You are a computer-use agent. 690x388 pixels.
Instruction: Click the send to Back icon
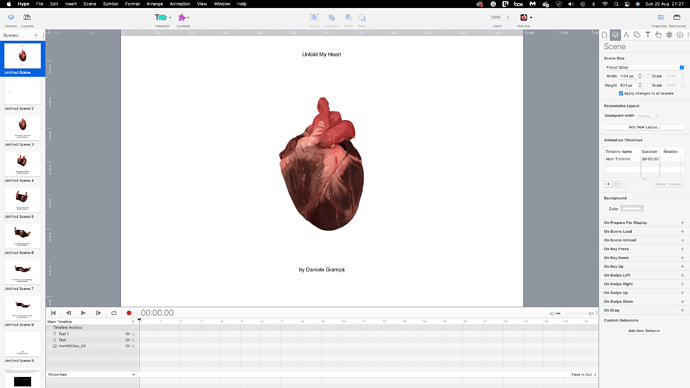click(362, 18)
